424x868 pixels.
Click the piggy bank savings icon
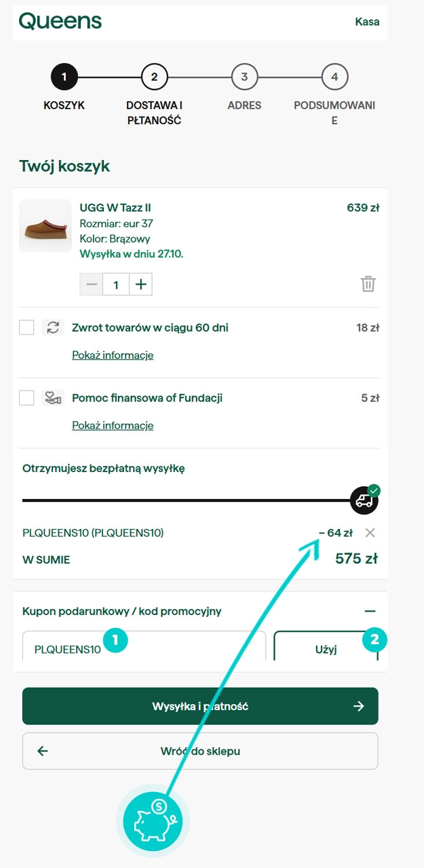click(x=153, y=821)
